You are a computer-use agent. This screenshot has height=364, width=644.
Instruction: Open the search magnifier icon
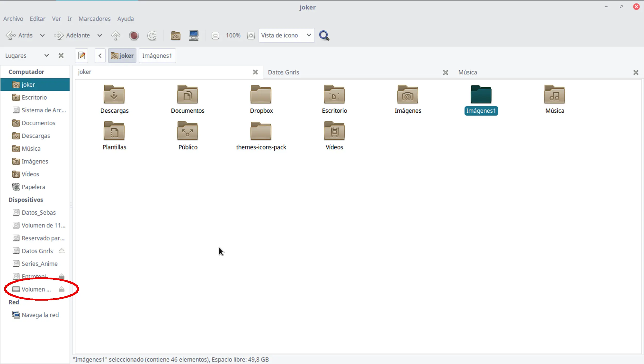click(324, 35)
